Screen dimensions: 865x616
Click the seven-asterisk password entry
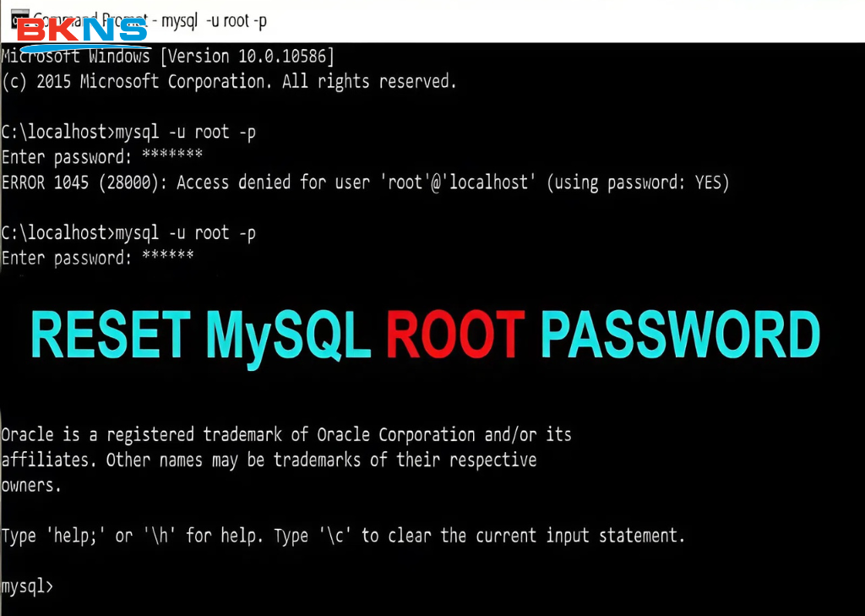pyautogui.click(x=172, y=155)
